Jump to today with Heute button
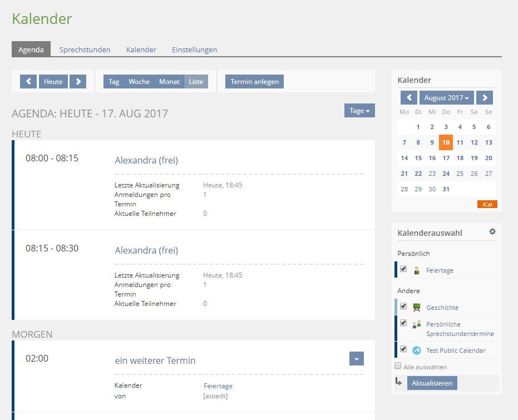 pos(53,82)
